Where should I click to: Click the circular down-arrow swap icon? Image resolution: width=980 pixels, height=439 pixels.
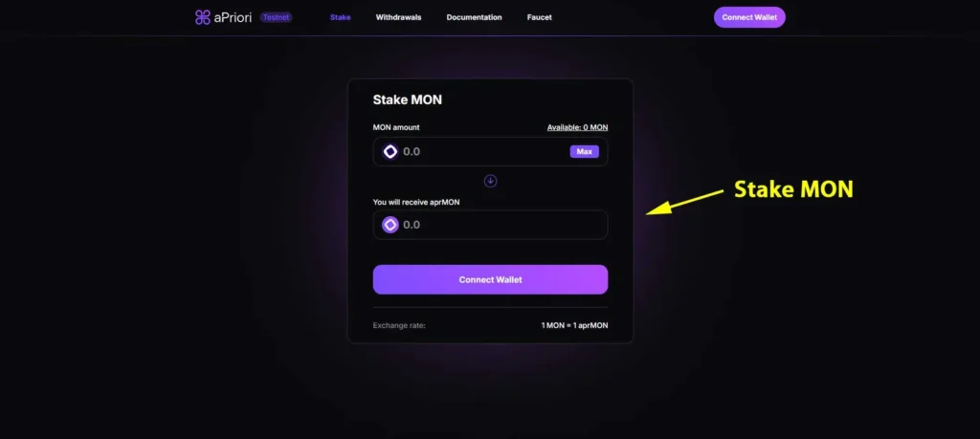point(491,181)
